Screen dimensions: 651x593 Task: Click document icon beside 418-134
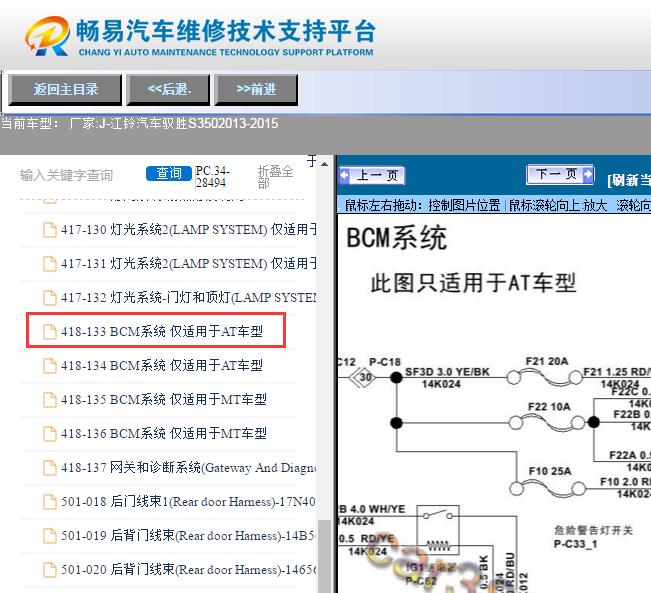50,366
